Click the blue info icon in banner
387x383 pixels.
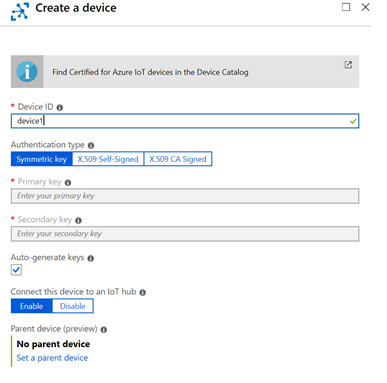tap(27, 72)
